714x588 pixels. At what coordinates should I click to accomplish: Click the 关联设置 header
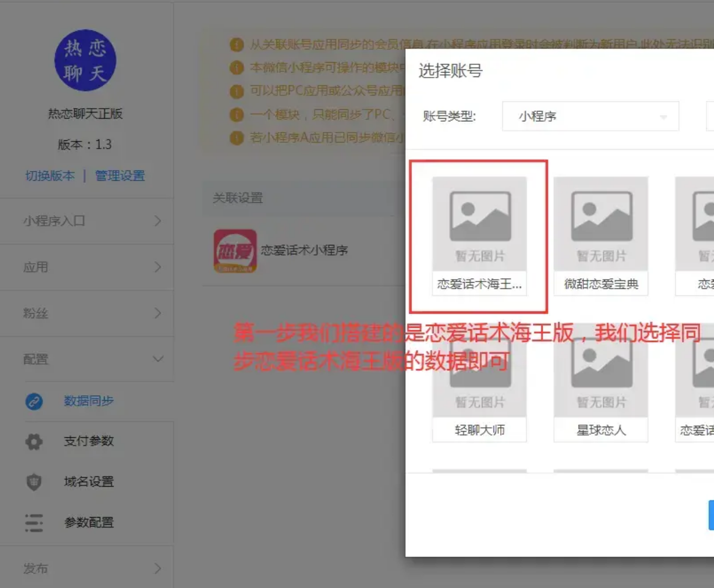(238, 198)
